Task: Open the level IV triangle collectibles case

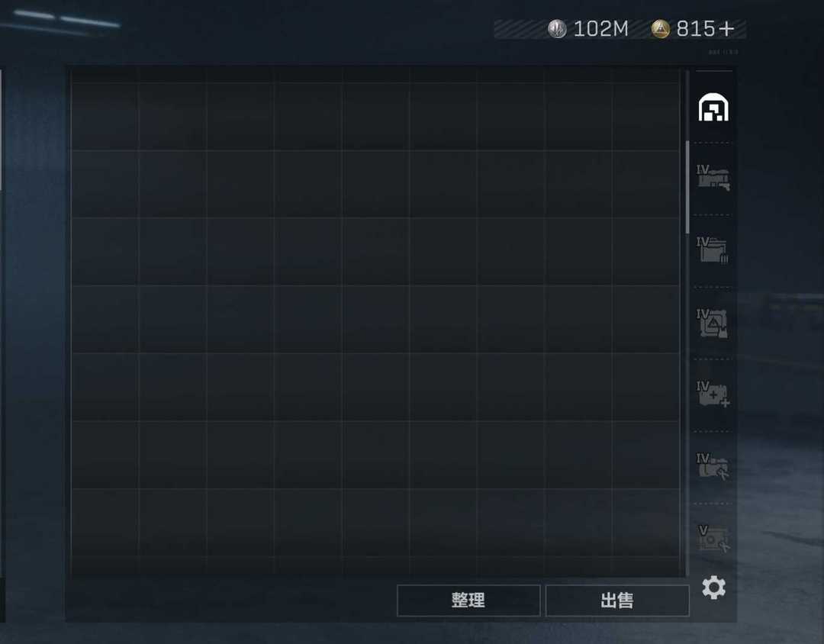Action: [713, 322]
